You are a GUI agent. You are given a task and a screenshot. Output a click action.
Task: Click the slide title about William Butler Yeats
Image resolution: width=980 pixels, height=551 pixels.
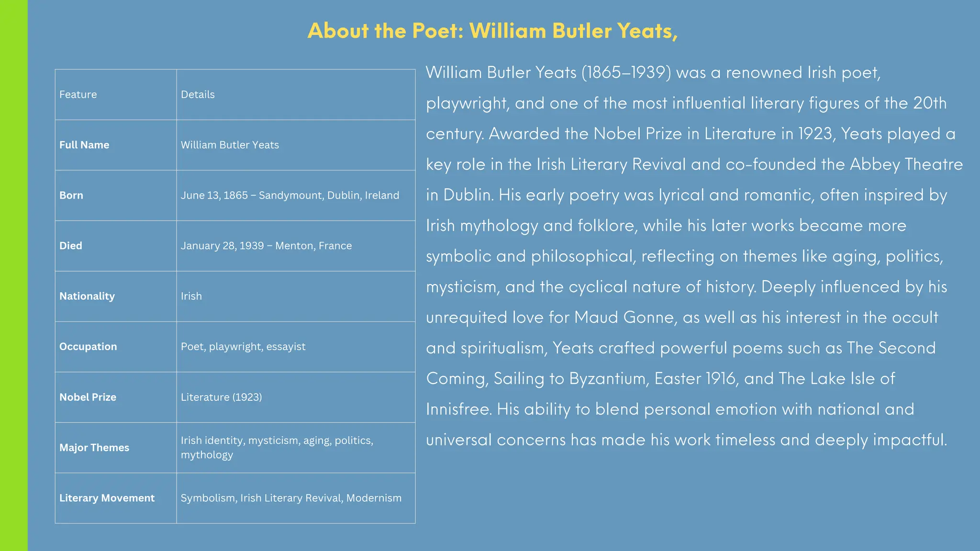point(492,31)
